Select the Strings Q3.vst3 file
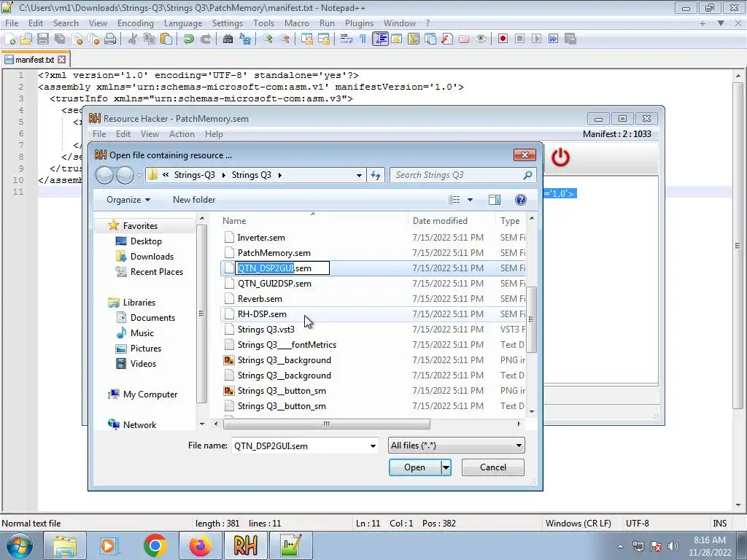 266,330
